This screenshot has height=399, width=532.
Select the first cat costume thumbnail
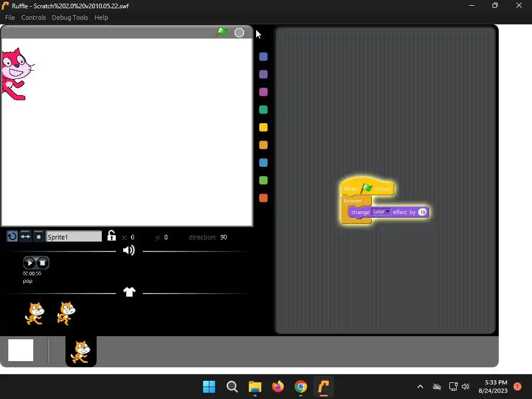click(x=35, y=313)
